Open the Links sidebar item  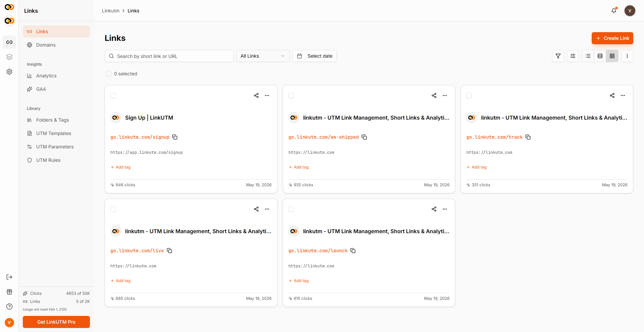tap(56, 31)
